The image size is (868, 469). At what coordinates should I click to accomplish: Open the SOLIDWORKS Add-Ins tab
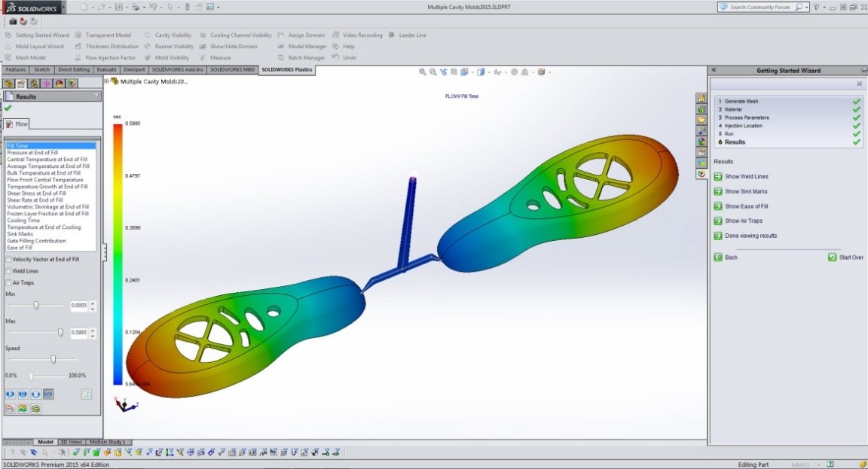click(x=177, y=70)
